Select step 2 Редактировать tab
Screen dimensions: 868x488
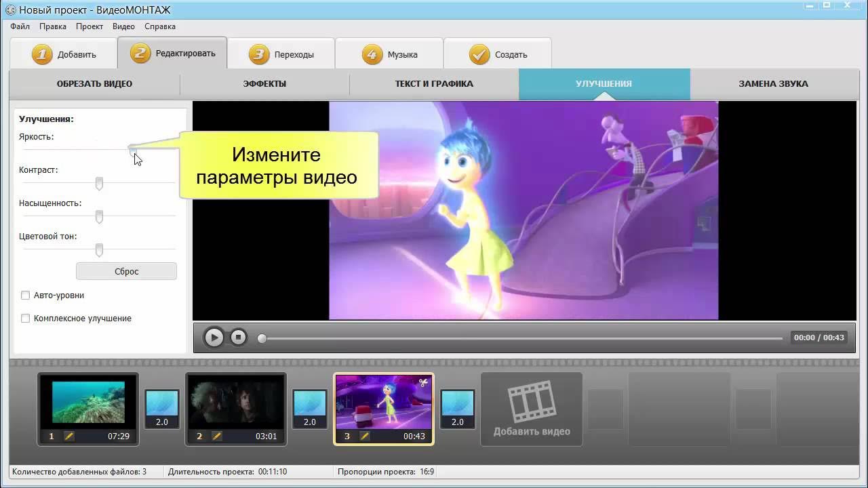pos(172,53)
